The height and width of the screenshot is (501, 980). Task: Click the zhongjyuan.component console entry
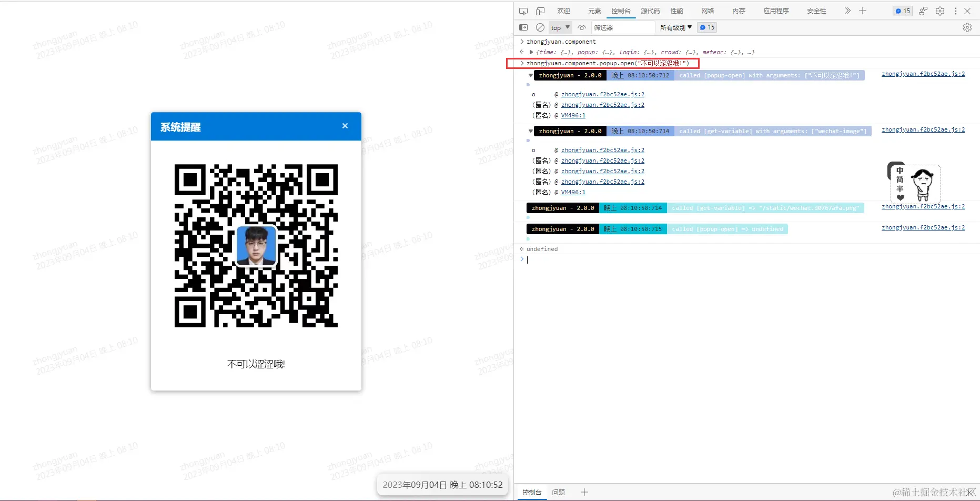coord(561,42)
